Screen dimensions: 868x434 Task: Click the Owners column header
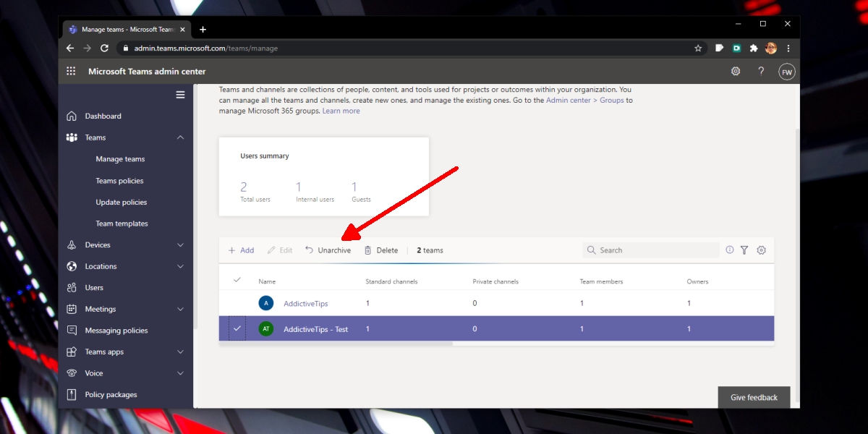(x=697, y=281)
